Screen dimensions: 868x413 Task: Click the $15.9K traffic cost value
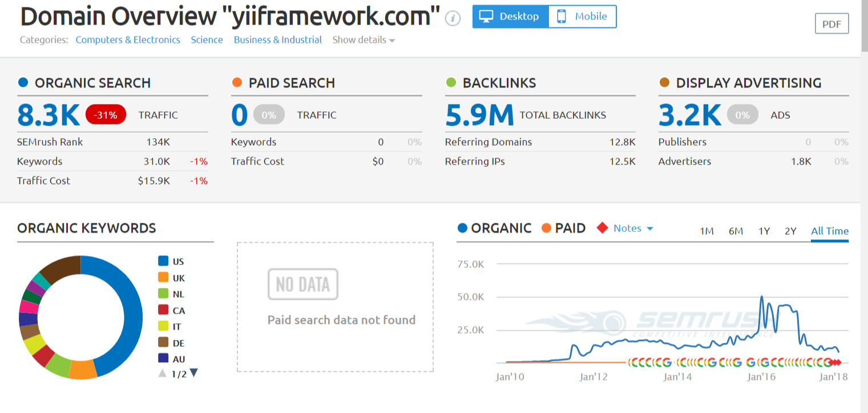pyautogui.click(x=154, y=181)
